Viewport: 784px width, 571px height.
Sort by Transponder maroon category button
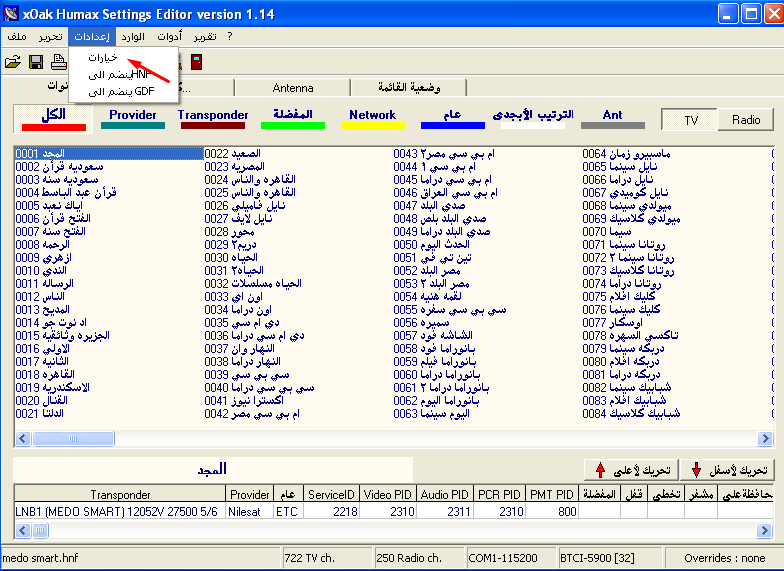pyautogui.click(x=213, y=118)
